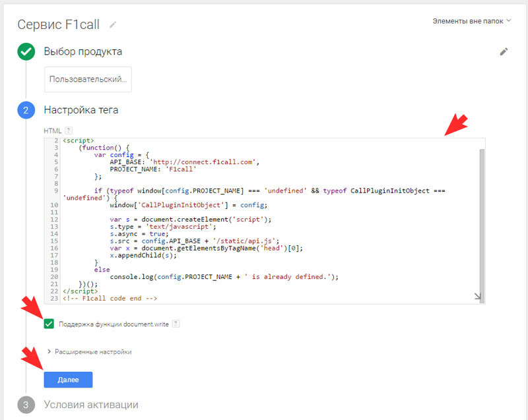The width and height of the screenshot is (528, 420).
Task: Click the code editor vertical scrollbar
Action: tap(482, 225)
